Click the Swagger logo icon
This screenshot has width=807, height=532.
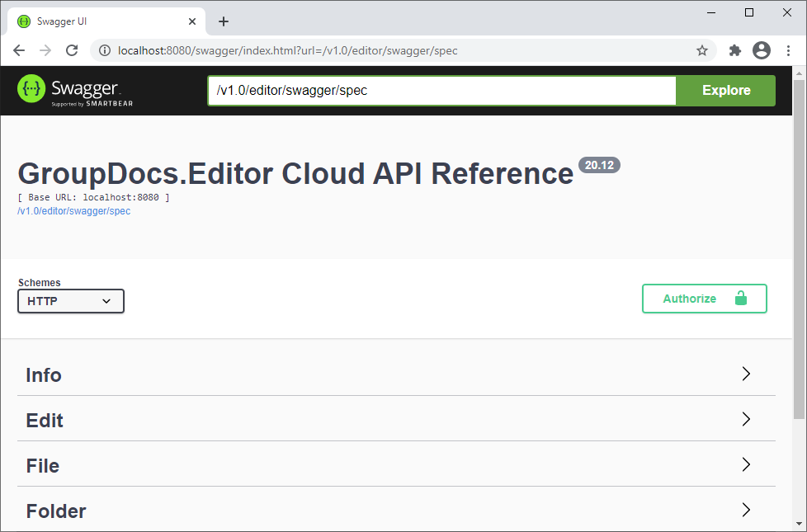pyautogui.click(x=31, y=88)
